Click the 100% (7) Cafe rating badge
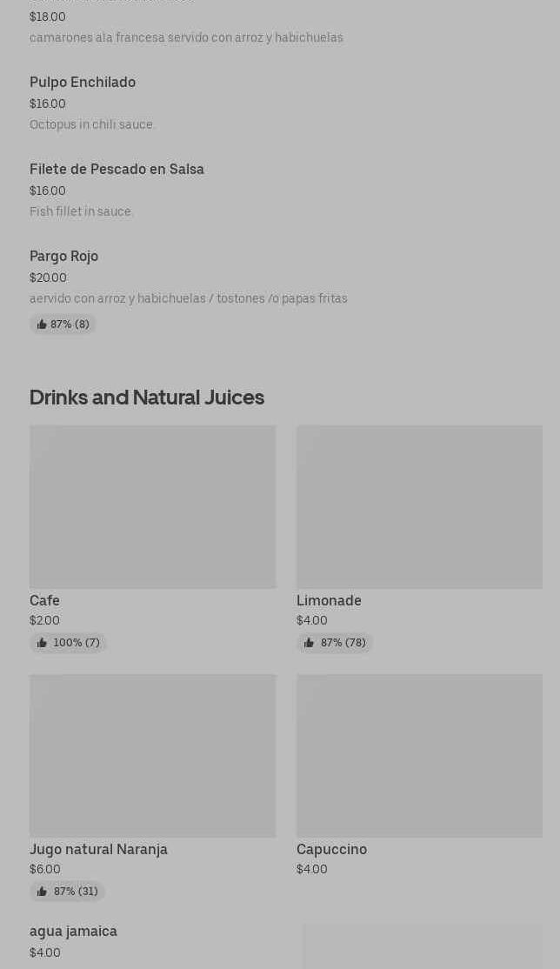This screenshot has height=969, width=560. pos(68,643)
